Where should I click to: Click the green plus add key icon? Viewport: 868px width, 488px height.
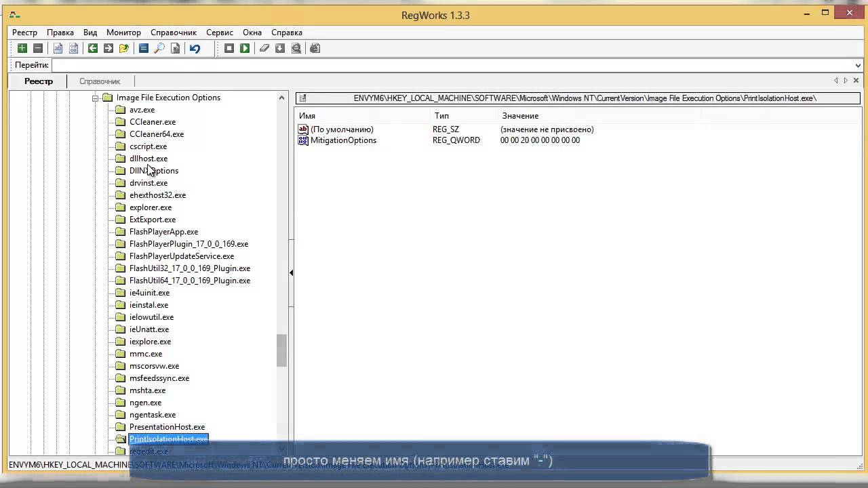click(x=22, y=48)
